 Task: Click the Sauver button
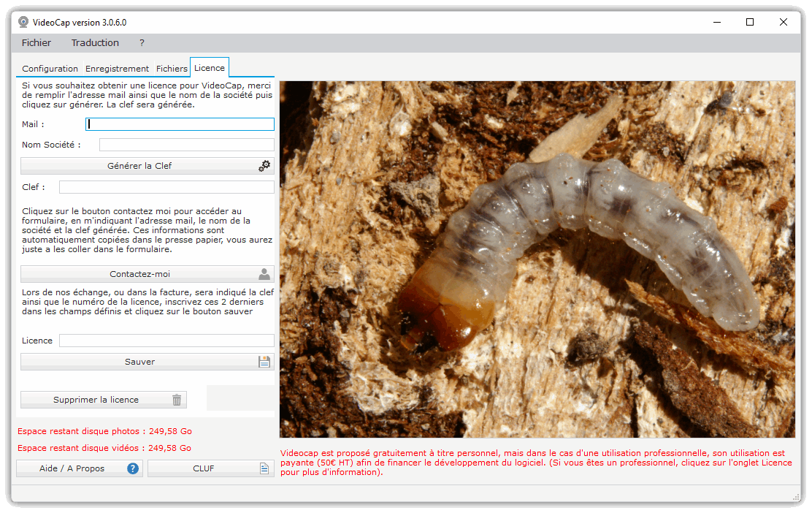[x=147, y=362]
